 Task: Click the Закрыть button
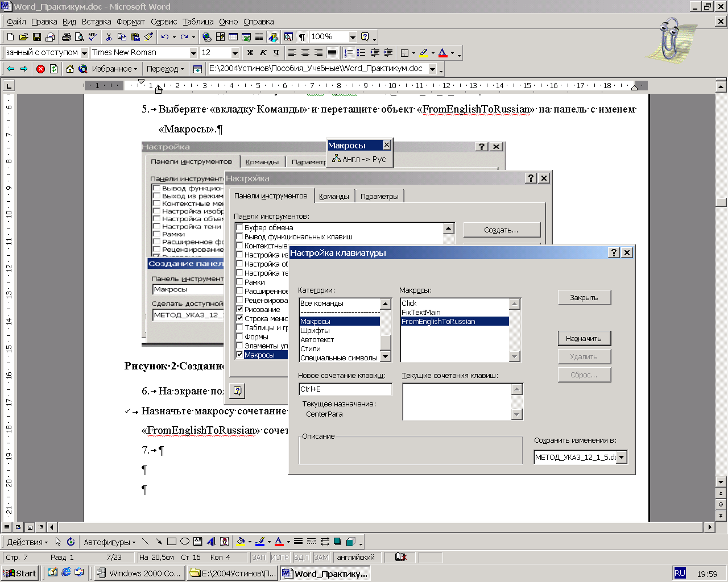pyautogui.click(x=584, y=297)
